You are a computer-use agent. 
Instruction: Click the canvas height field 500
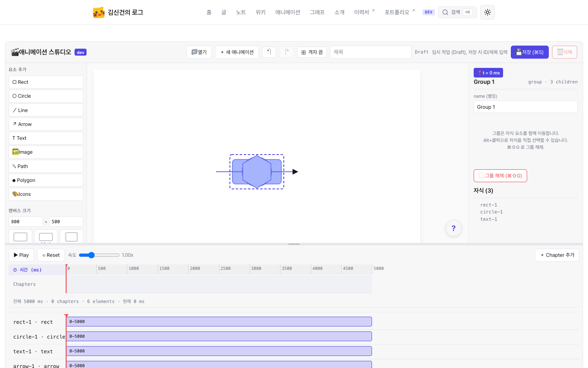click(66, 222)
